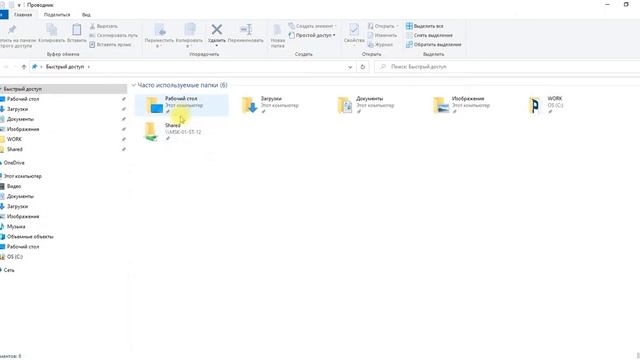Click Выделить все in the ribbon

click(424, 26)
